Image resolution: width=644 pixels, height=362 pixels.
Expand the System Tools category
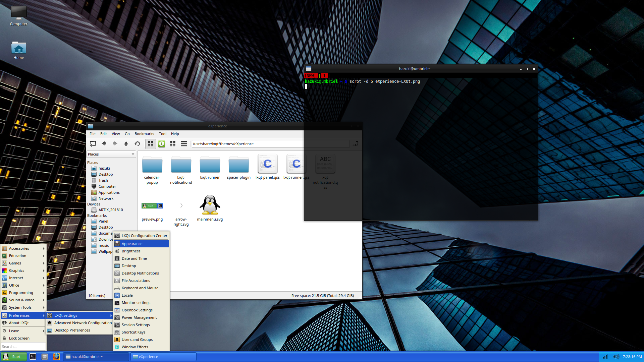click(23, 307)
